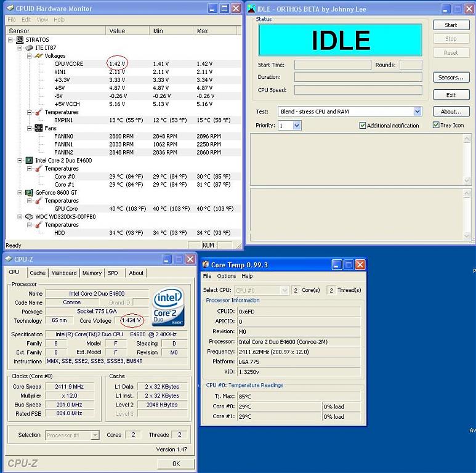The width and height of the screenshot is (476, 473).
Task: Switch to the SPD tab in CPU-Z
Action: 113,273
